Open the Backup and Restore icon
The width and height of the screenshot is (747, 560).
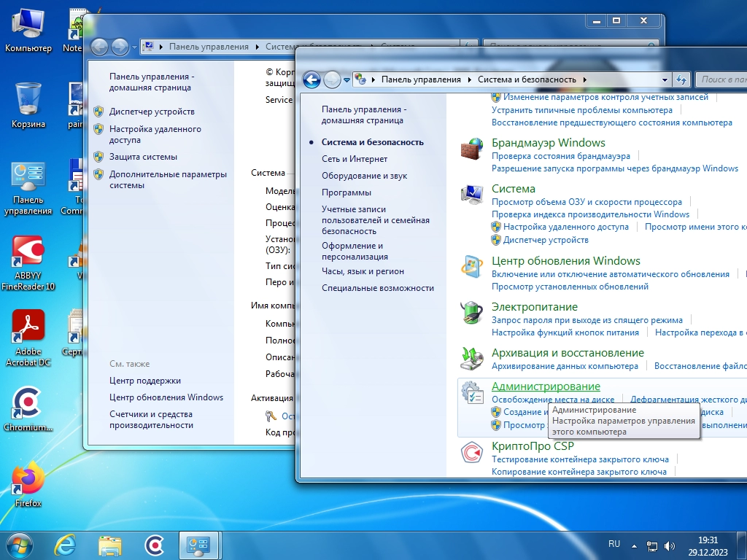click(472, 359)
